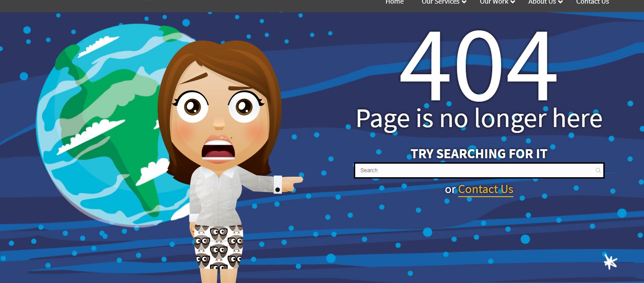Expand the Our Work dropdown chevron
This screenshot has height=283, width=644.
(513, 2)
